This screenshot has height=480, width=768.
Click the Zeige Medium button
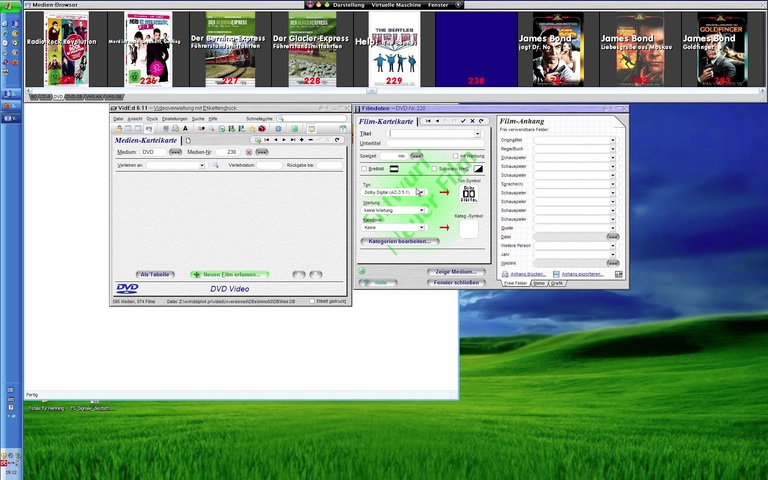pyautogui.click(x=456, y=272)
